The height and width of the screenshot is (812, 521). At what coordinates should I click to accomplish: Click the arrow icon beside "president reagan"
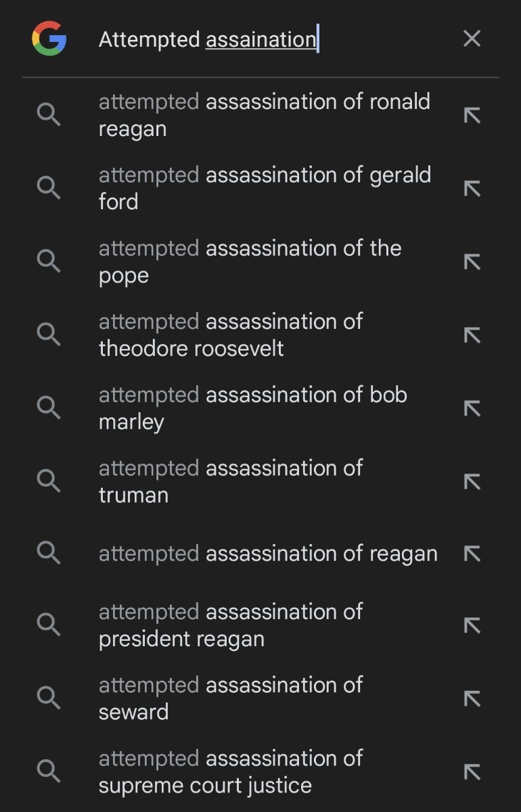pyautogui.click(x=472, y=625)
